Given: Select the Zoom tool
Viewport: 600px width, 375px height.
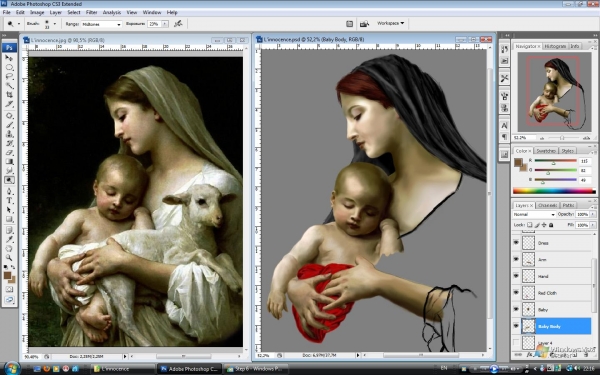Looking at the screenshot, I should pyautogui.click(x=9, y=258).
